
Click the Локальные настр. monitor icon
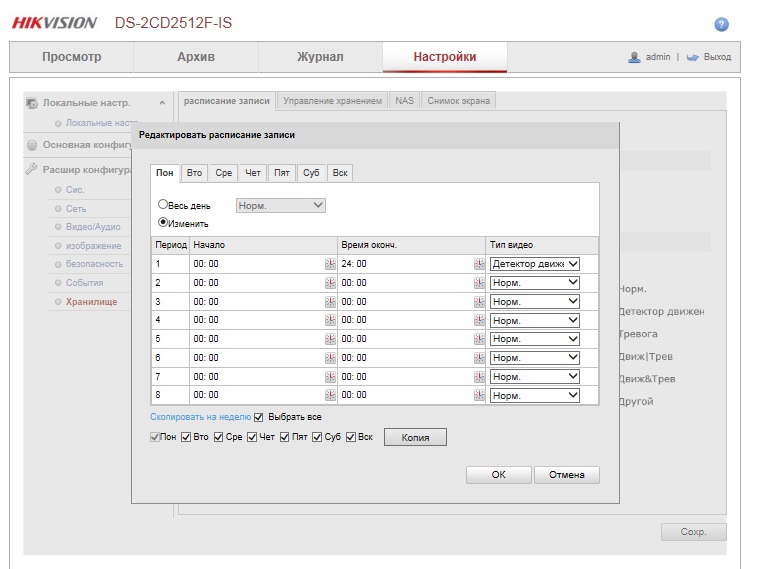click(32, 103)
